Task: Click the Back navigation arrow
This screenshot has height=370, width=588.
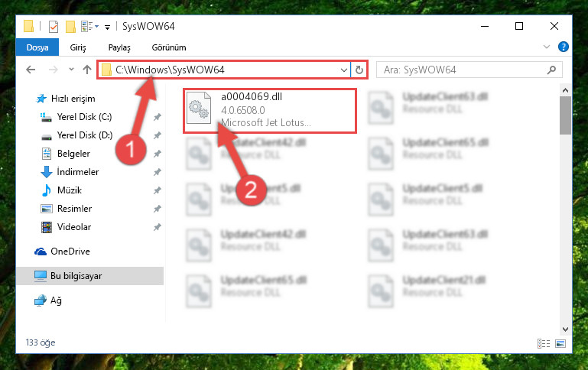Action: click(x=31, y=70)
